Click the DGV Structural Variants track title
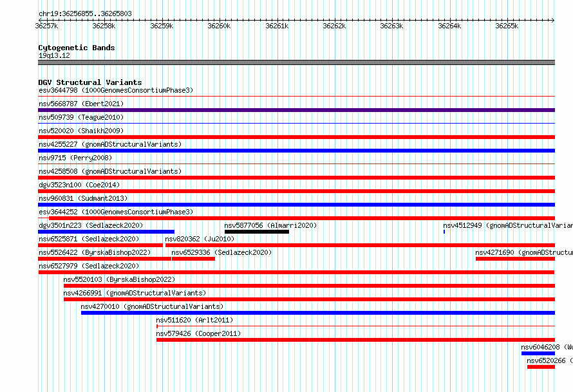 [x=90, y=82]
